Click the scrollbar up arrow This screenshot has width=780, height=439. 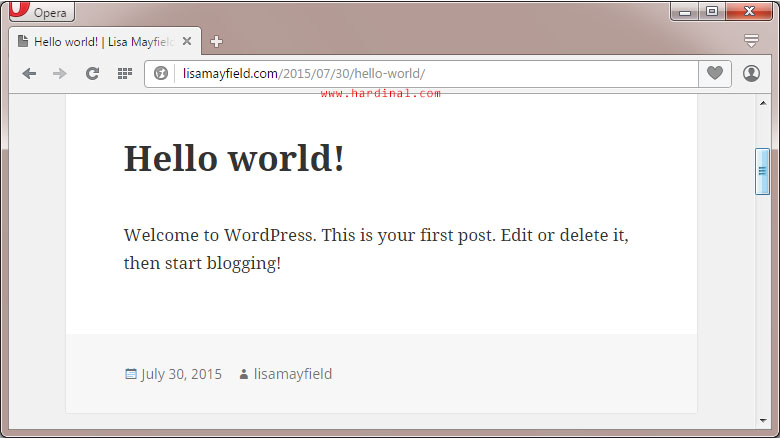tap(763, 103)
